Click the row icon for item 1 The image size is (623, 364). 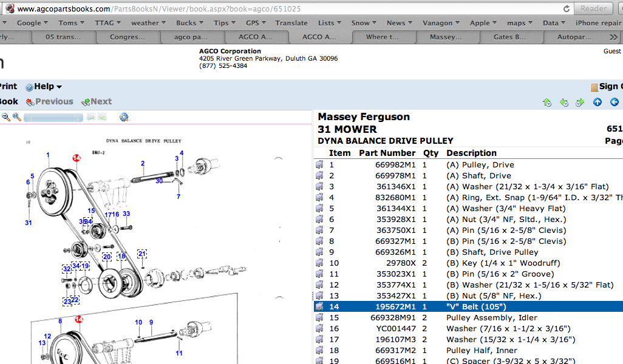tap(319, 165)
